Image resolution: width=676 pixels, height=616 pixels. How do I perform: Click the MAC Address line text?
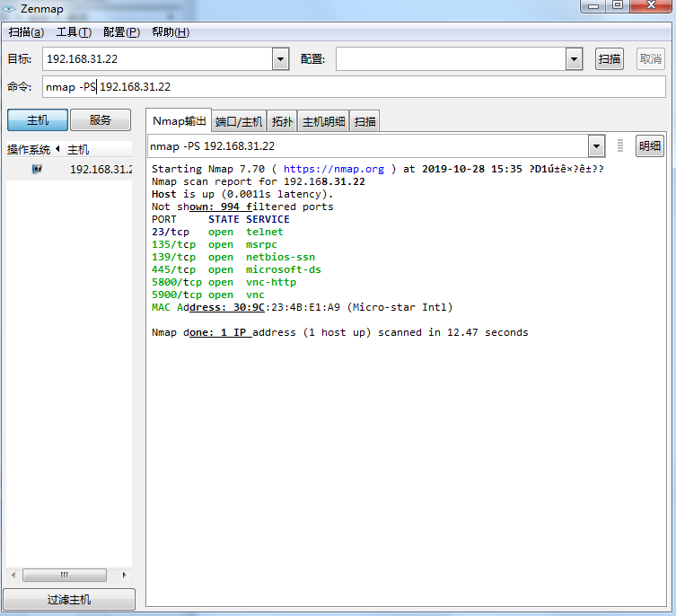303,307
